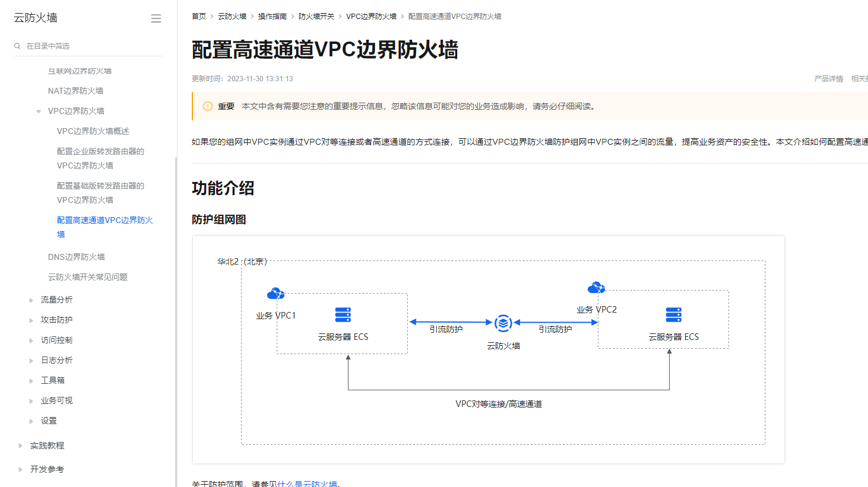The height and width of the screenshot is (487, 868).
Task: Expand the 业务可视 section
Action: tap(31, 401)
